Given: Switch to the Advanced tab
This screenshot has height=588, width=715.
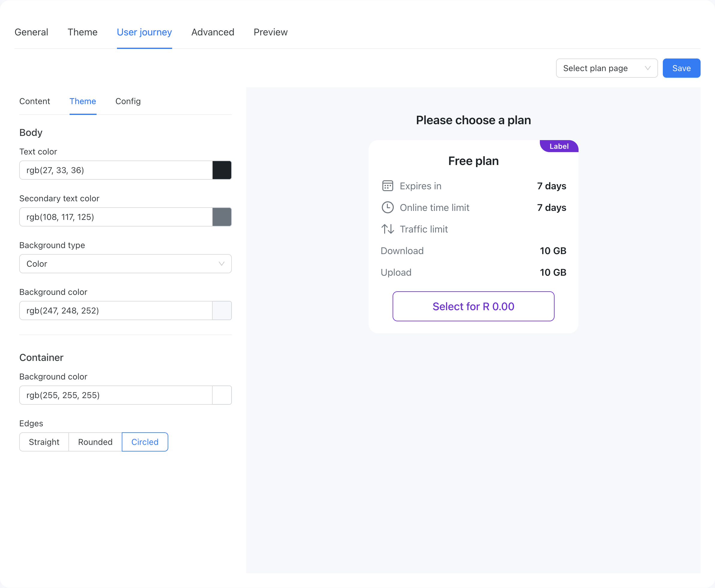Looking at the screenshot, I should pos(213,32).
